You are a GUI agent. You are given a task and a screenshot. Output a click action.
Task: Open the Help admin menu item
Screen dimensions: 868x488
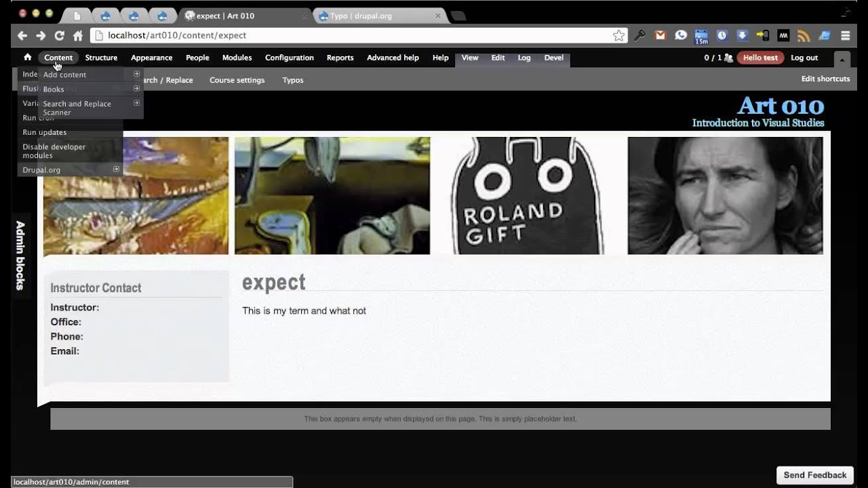click(x=440, y=58)
